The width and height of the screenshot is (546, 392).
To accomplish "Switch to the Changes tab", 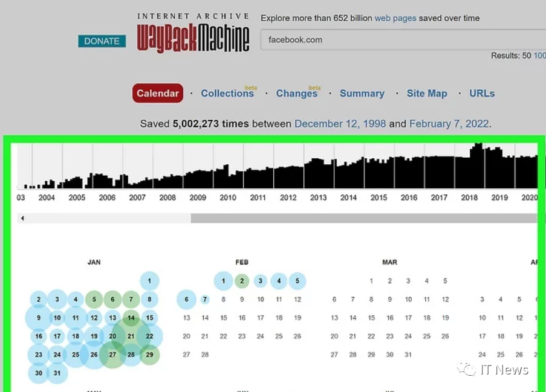I will (297, 93).
